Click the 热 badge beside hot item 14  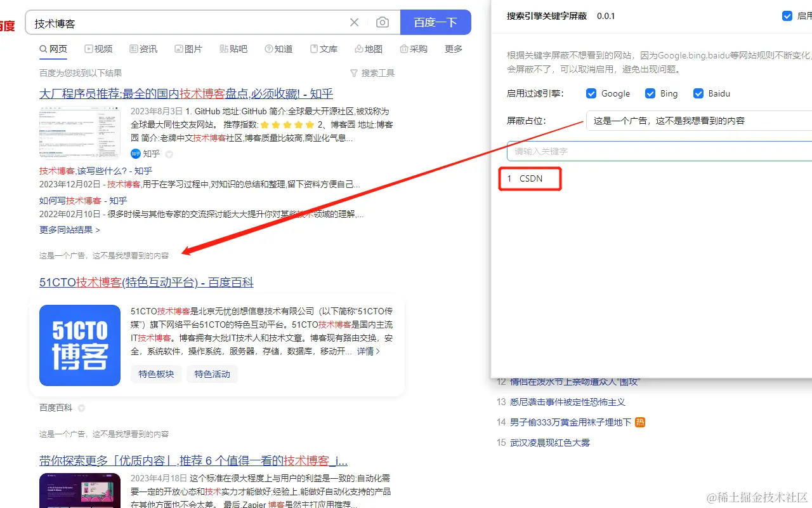(x=640, y=422)
